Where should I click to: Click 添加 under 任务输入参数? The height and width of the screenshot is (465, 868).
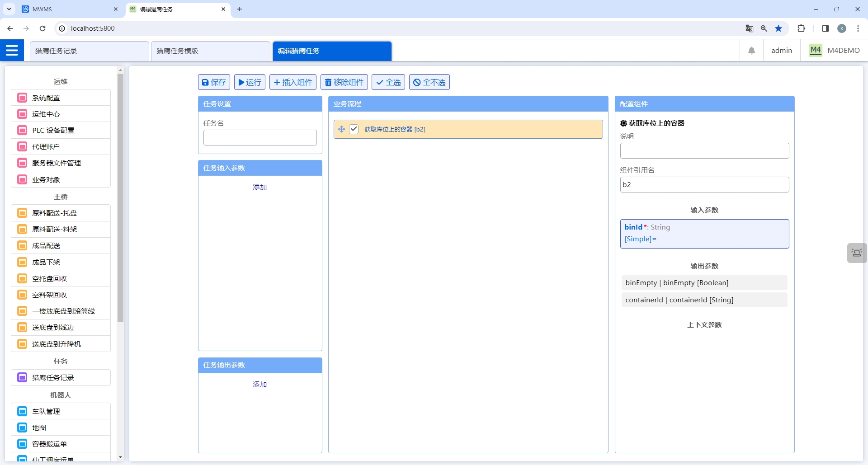[x=260, y=187]
